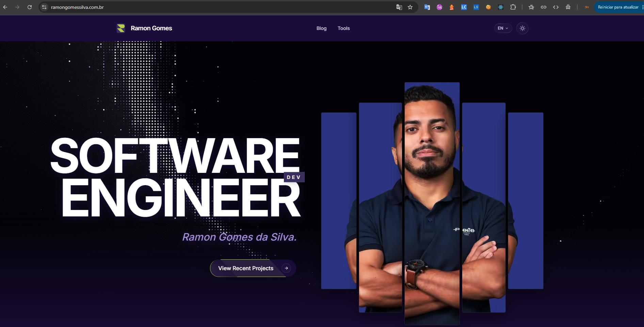This screenshot has height=327, width=644.
Task: Open site information icon in address bar
Action: coord(44,7)
